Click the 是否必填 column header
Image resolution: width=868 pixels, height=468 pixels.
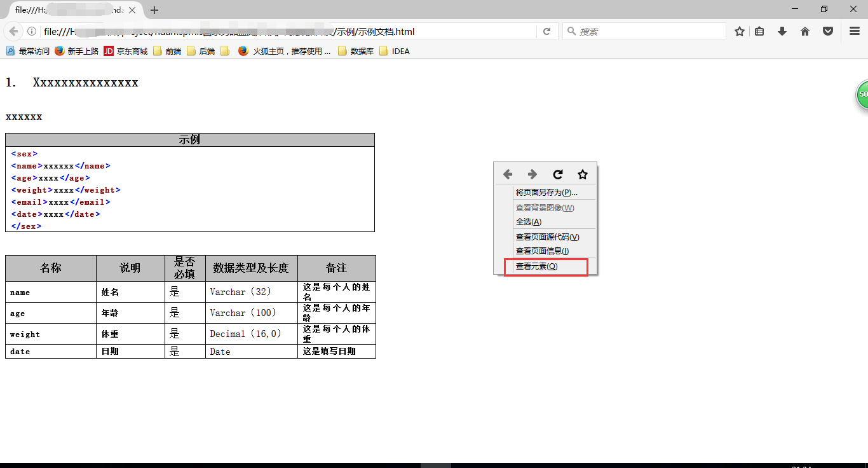(185, 268)
